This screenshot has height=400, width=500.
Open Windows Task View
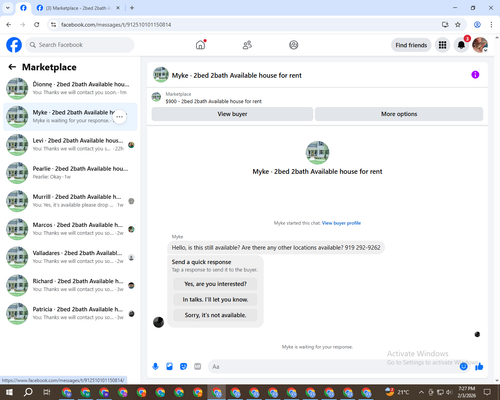(x=47, y=392)
